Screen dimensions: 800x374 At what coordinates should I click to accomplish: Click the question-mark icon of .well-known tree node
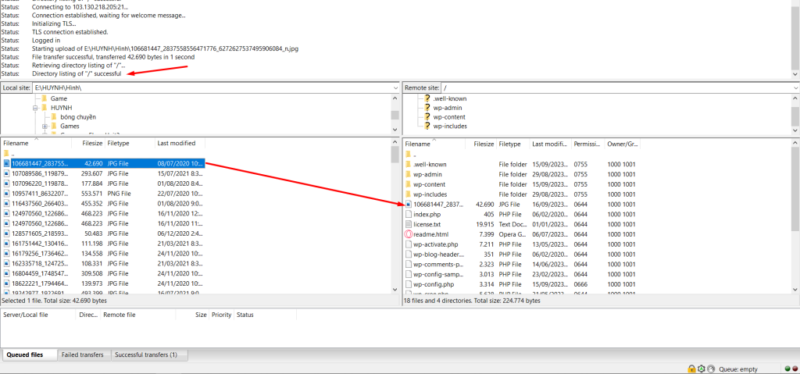(428, 98)
